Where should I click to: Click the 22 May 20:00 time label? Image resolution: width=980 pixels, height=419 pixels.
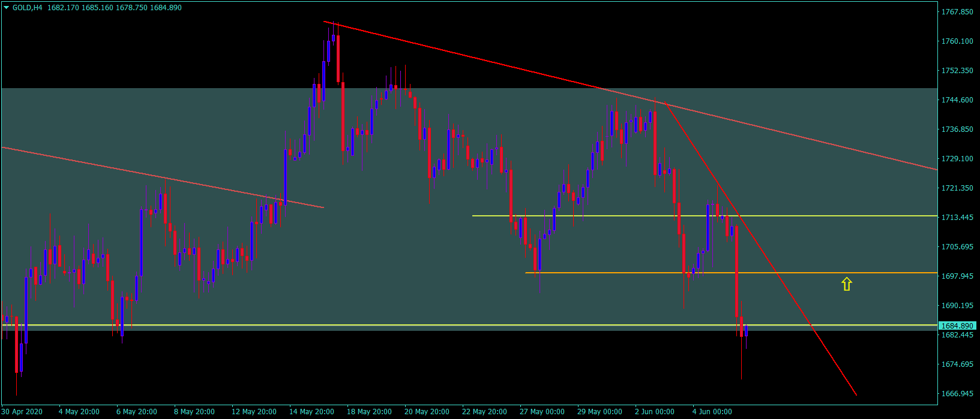click(485, 412)
